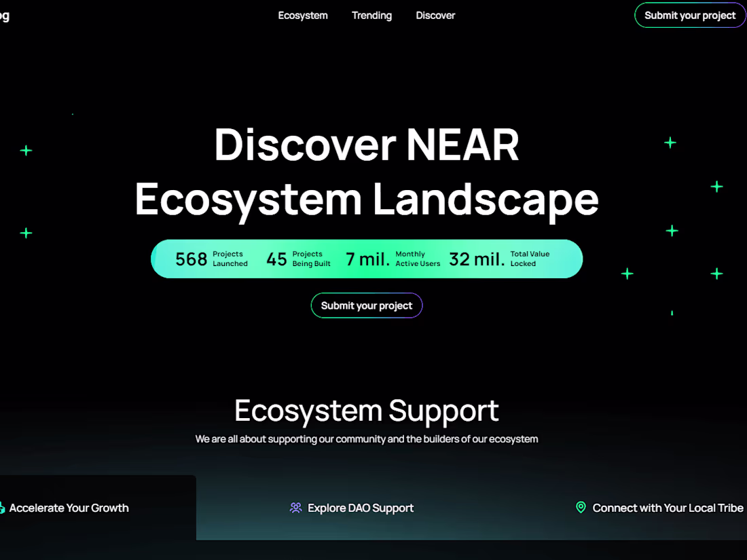The height and width of the screenshot is (560, 747).
Task: Click the 45 Projects Being Built stat
Action: (x=300, y=259)
